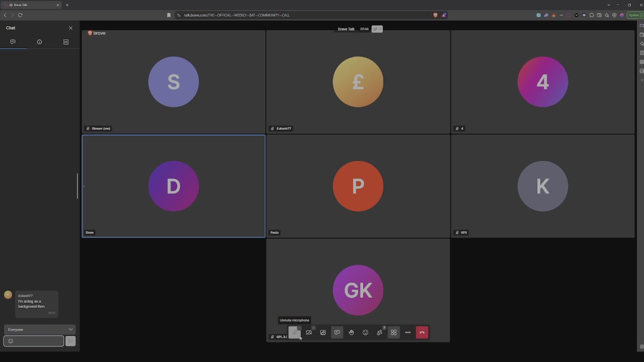The height and width of the screenshot is (362, 644).
Task: Select Paula's video tile
Action: (358, 186)
